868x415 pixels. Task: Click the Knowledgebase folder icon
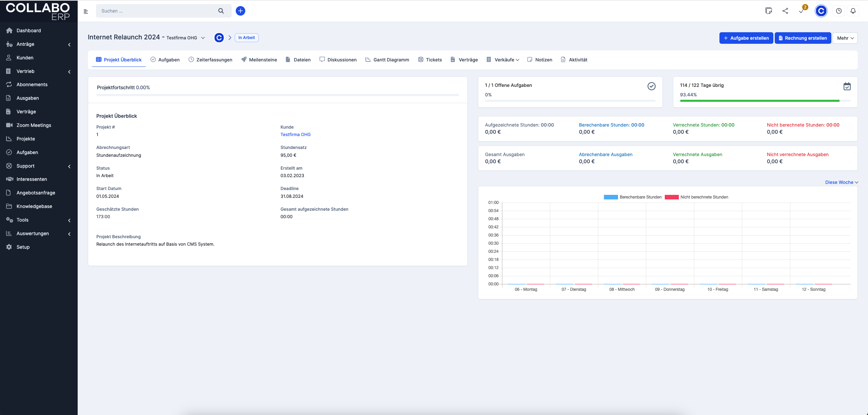pos(9,206)
